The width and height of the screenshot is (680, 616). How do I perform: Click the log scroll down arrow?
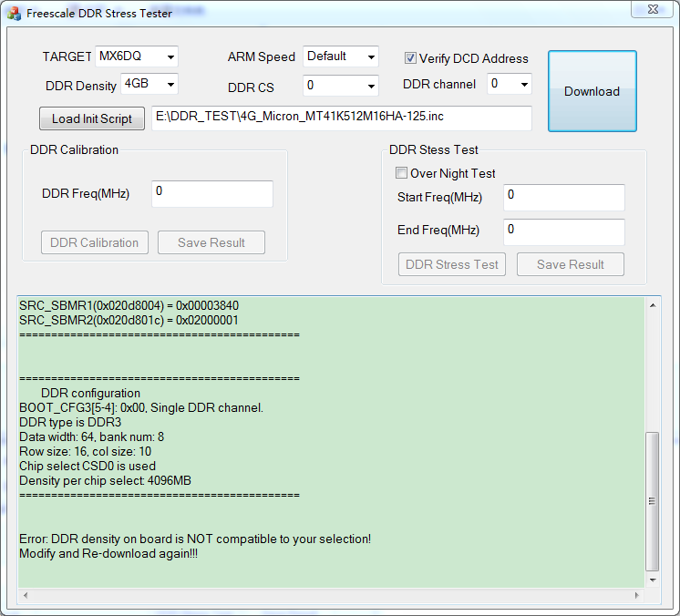click(x=653, y=580)
